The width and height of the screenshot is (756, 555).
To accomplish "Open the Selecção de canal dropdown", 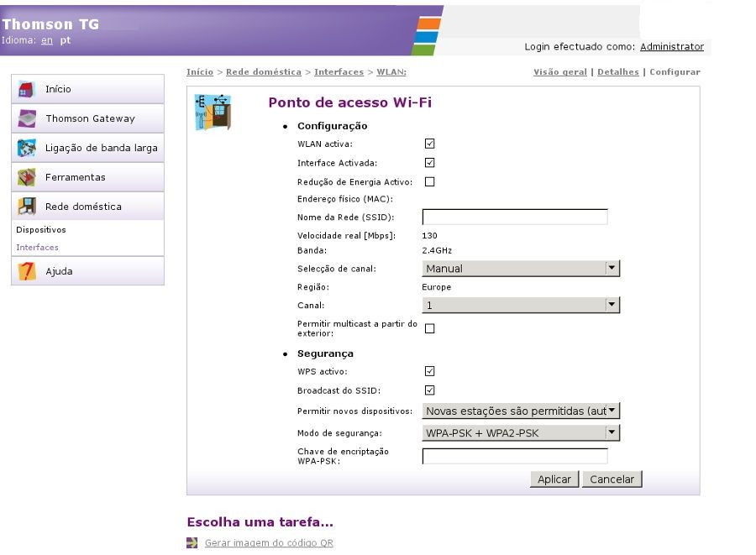I will [x=521, y=269].
